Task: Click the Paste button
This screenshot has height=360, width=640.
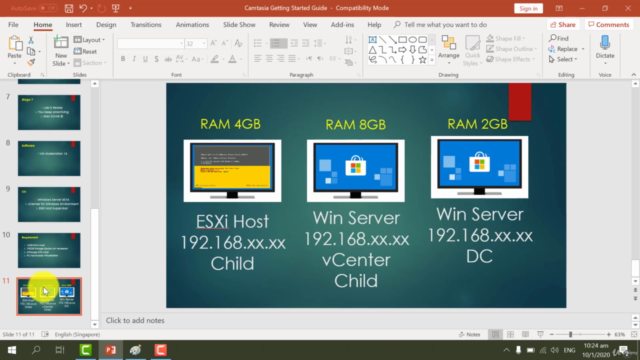Action: coord(15,49)
